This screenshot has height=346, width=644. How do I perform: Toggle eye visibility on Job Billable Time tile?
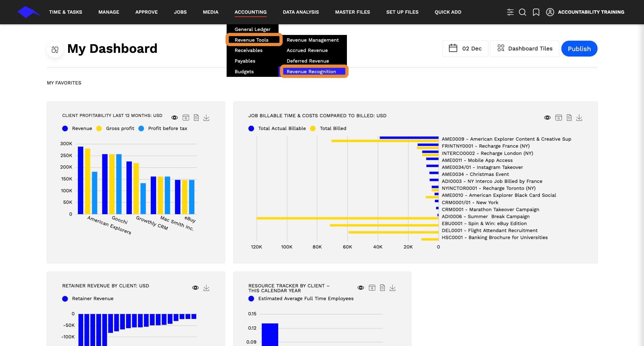coord(547,118)
